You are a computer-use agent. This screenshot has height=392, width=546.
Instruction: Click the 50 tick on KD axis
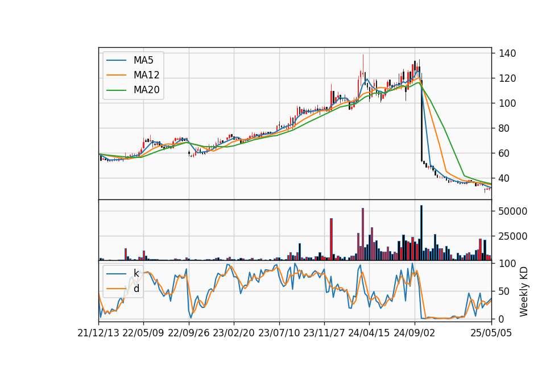pyautogui.click(x=504, y=291)
